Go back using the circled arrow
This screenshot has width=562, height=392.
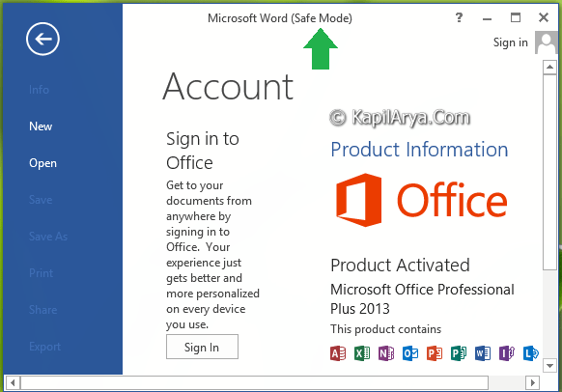coord(42,39)
